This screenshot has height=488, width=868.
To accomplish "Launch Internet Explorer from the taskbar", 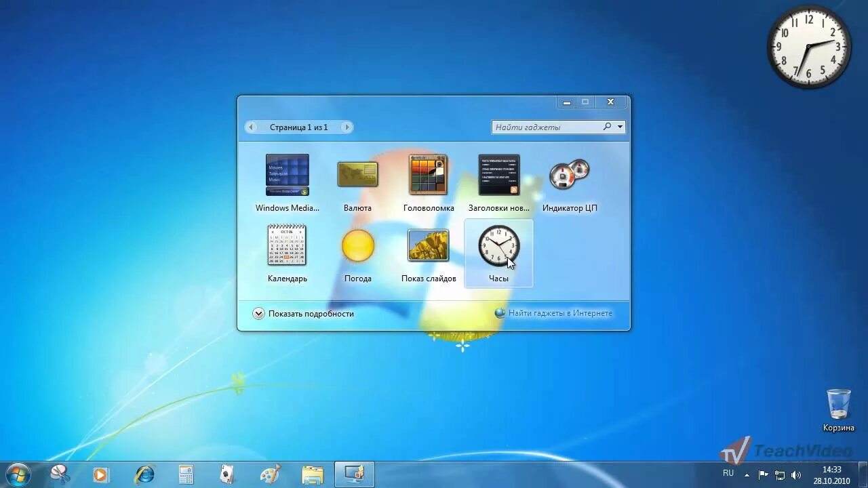I will point(144,474).
